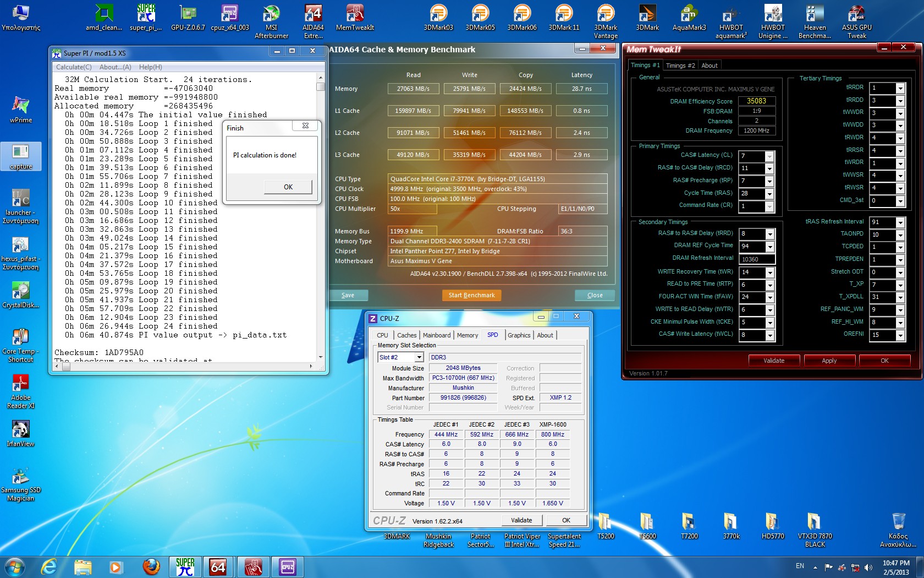
Task: Click the Validate button in CPU-Z
Action: [x=521, y=520]
